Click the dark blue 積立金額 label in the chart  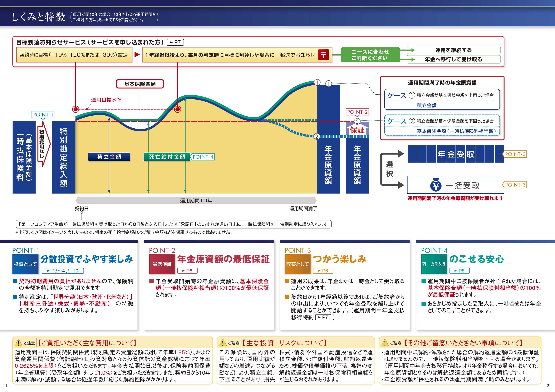(x=109, y=157)
